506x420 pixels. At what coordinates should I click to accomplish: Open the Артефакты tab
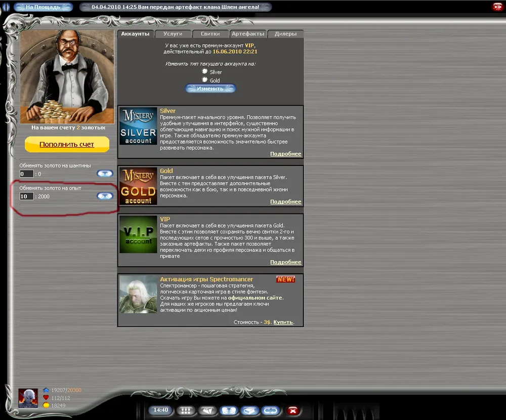[248, 34]
